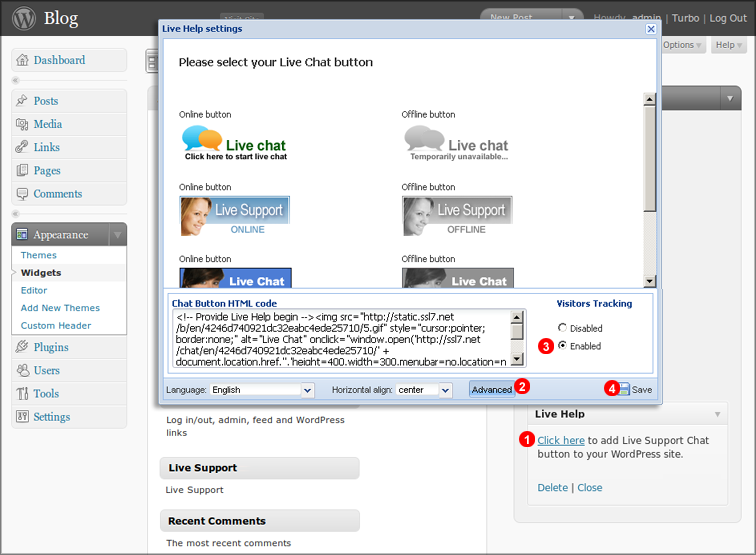Collapse menu via upper separator arrow

16,80
